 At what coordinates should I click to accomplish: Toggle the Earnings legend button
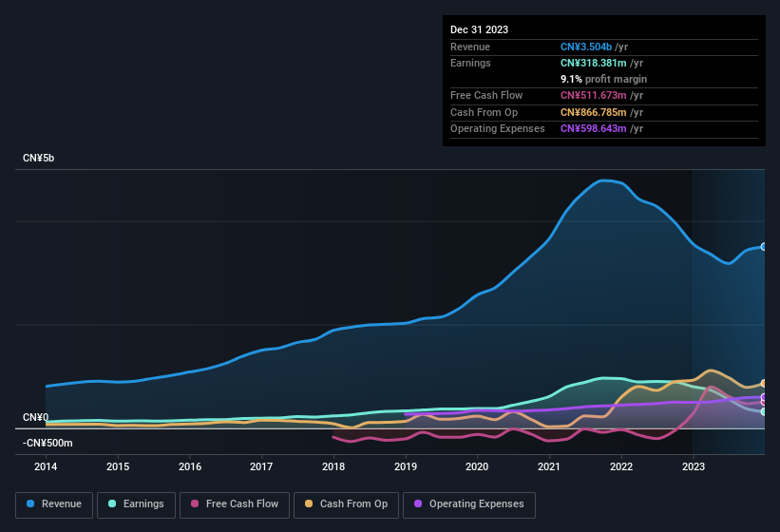pyautogui.click(x=136, y=504)
